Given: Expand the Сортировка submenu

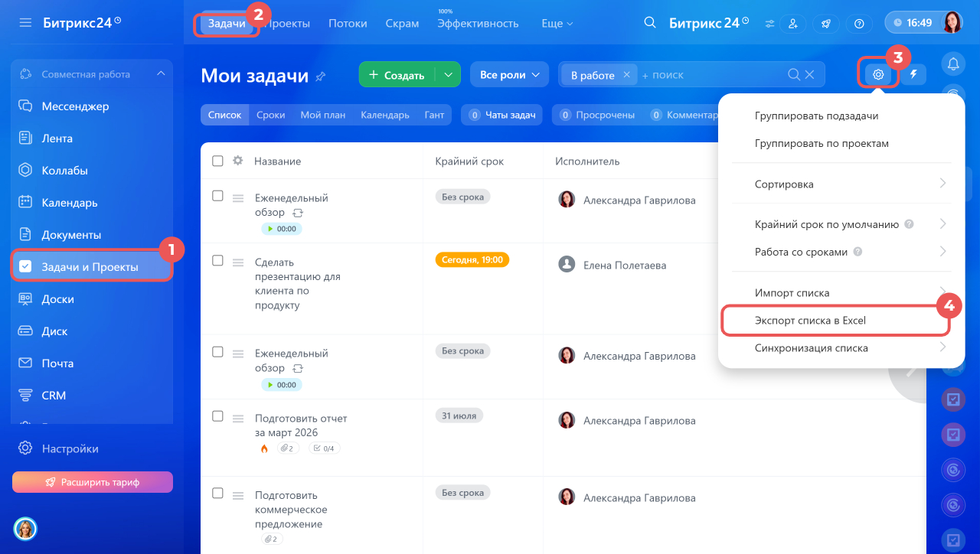Looking at the screenshot, I should pyautogui.click(x=841, y=184).
